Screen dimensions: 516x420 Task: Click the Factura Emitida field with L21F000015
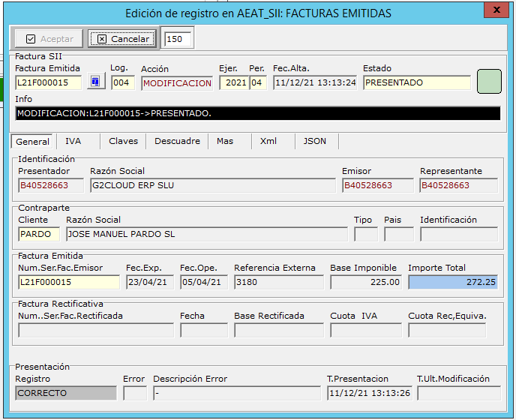click(x=48, y=82)
